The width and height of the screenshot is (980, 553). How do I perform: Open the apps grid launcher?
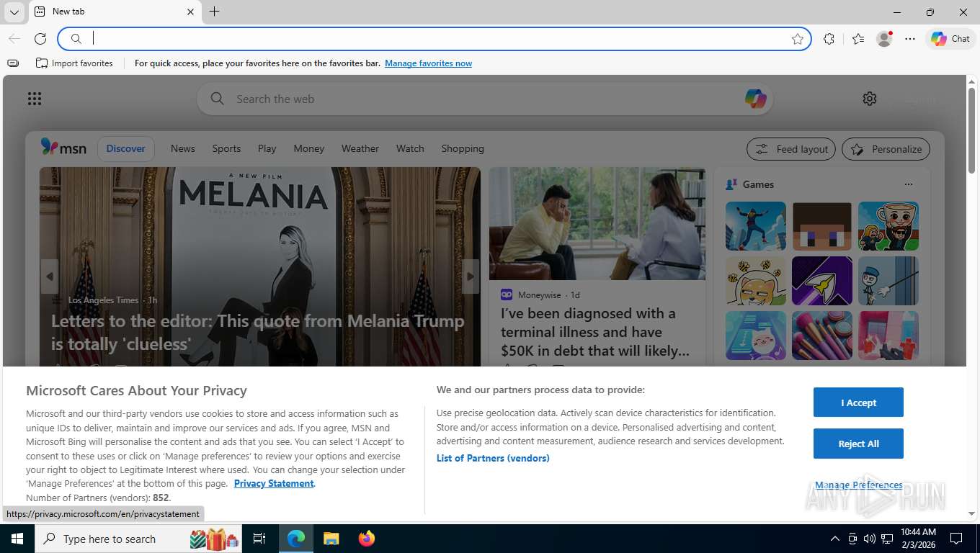pyautogui.click(x=35, y=99)
